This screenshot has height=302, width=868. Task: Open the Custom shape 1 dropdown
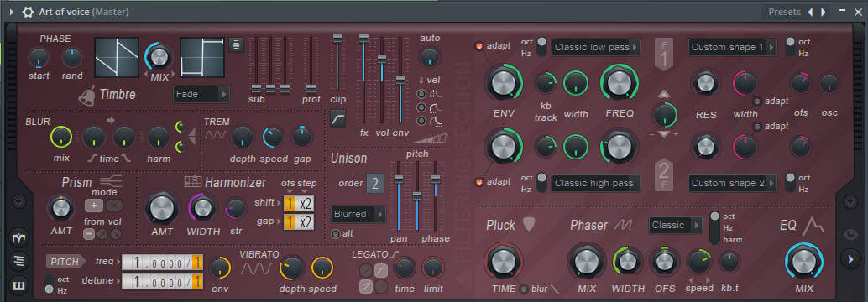click(x=732, y=47)
